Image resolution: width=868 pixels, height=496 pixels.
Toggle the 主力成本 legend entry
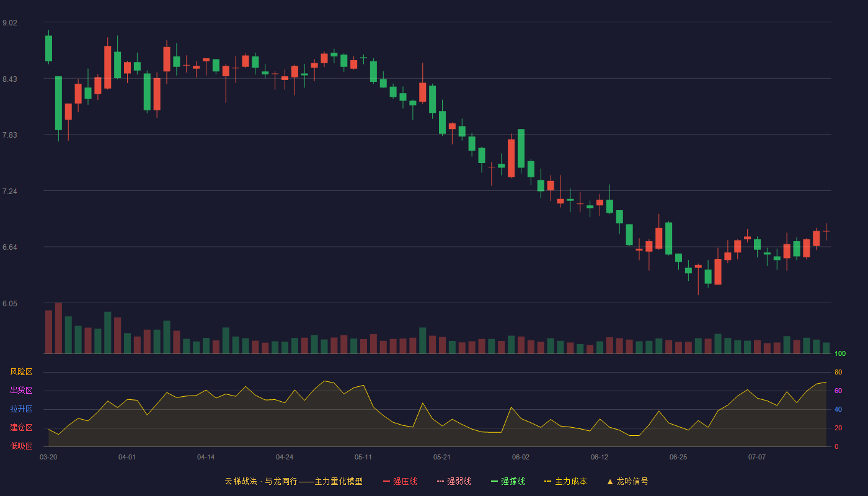coord(565,481)
